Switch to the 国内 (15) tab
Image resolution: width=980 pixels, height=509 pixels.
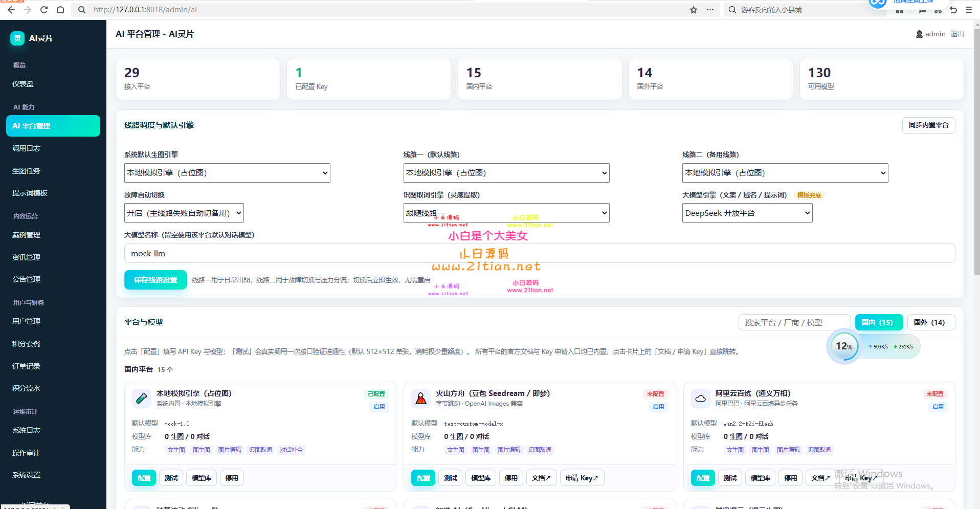pyautogui.click(x=879, y=322)
